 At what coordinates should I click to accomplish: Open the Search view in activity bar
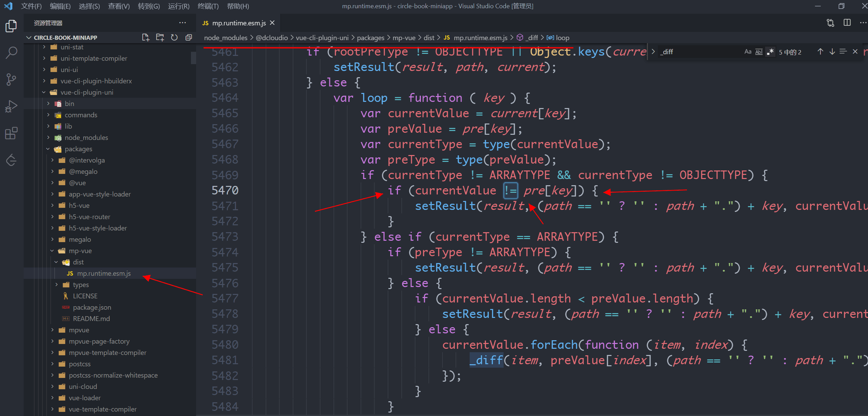tap(11, 52)
